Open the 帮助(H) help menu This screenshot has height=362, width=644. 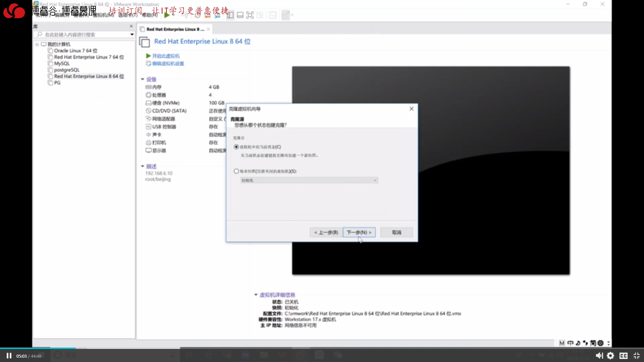click(x=150, y=15)
